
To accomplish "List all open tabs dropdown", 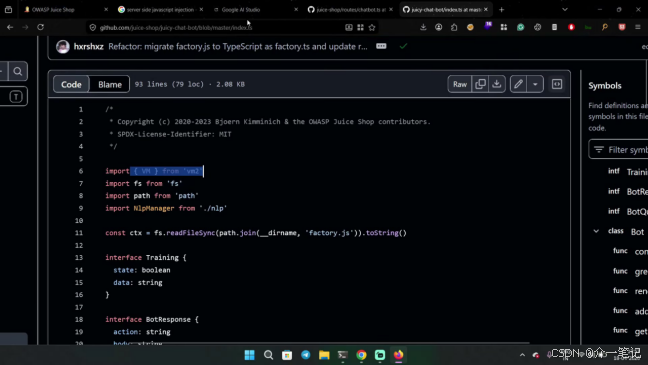I will 565,10.
